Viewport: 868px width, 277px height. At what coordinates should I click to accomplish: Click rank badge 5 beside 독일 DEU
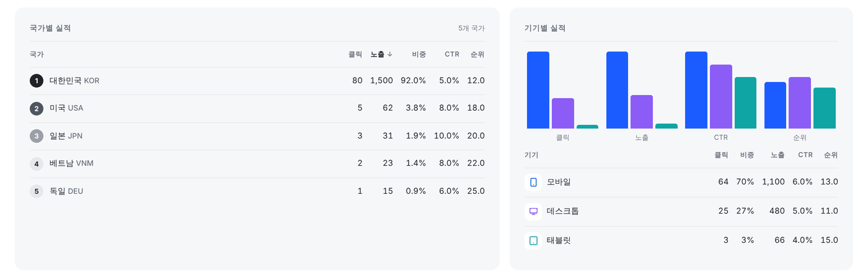pos(37,191)
